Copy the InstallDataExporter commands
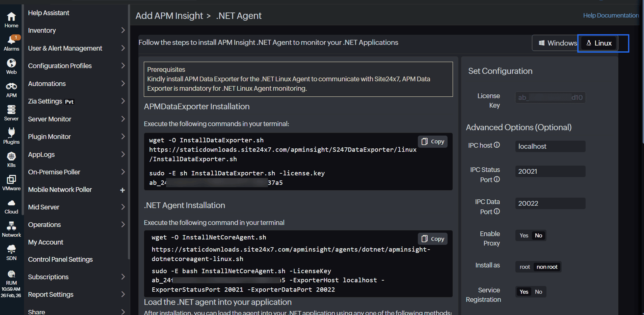The image size is (644, 315). coord(433,142)
